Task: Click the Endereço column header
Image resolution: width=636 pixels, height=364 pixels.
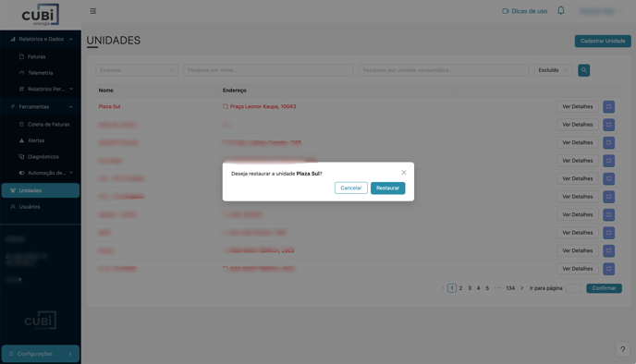Action: pos(234,91)
